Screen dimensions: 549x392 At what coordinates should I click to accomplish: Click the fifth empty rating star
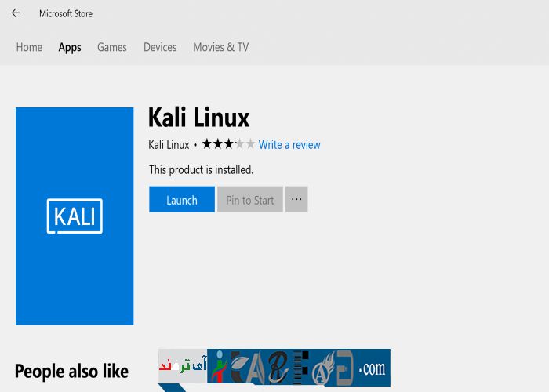point(250,144)
